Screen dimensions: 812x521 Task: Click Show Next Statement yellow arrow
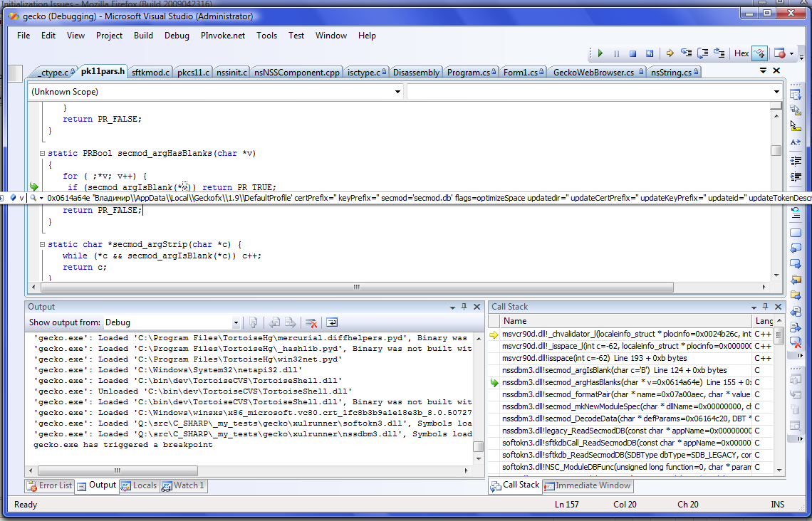tap(670, 53)
